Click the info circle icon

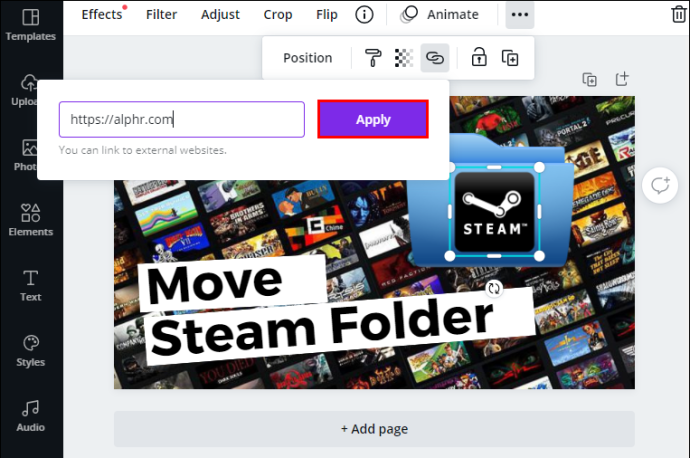[x=364, y=15]
